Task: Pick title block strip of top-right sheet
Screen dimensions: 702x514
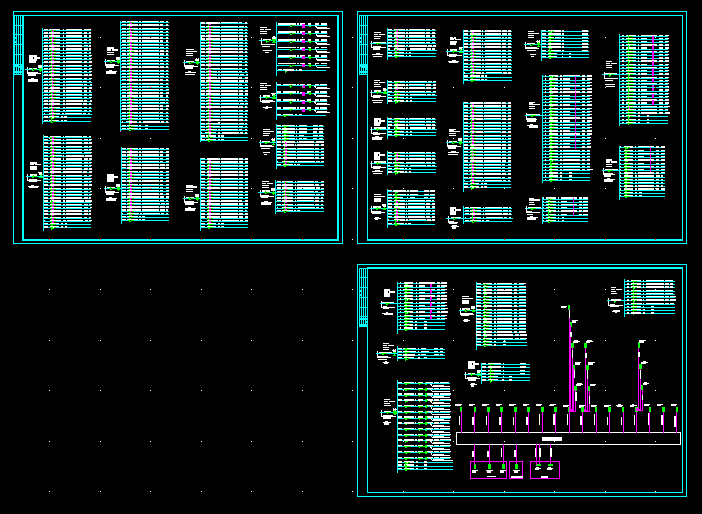Action: [x=363, y=45]
